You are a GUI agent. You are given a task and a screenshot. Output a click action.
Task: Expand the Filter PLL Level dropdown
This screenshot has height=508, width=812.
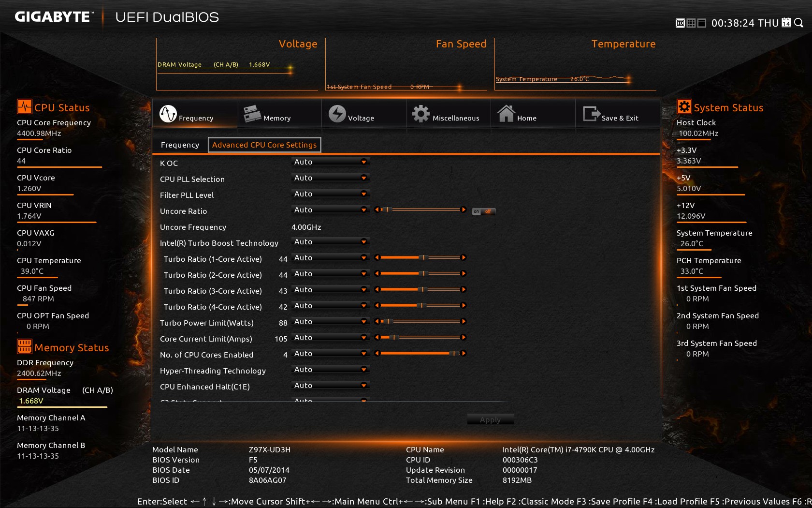pyautogui.click(x=330, y=194)
